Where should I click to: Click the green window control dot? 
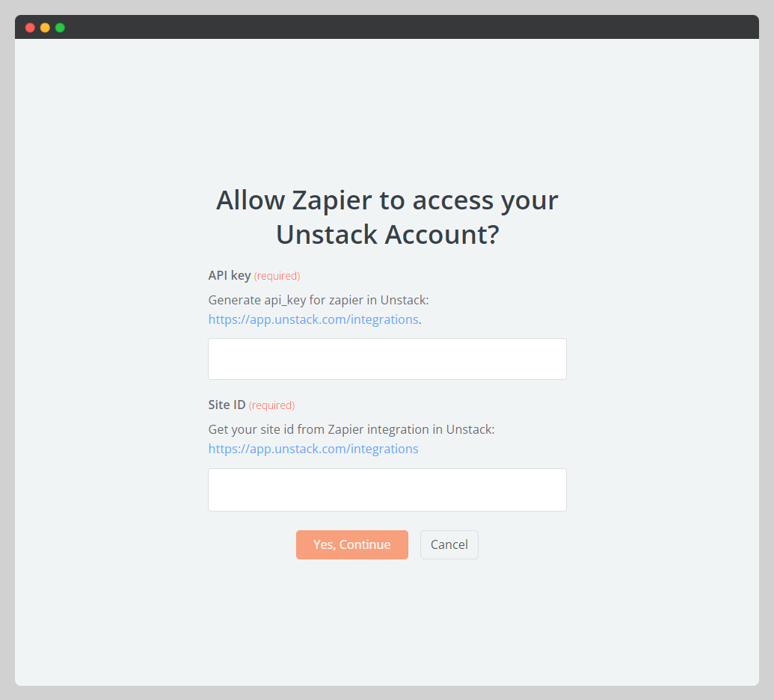click(59, 27)
